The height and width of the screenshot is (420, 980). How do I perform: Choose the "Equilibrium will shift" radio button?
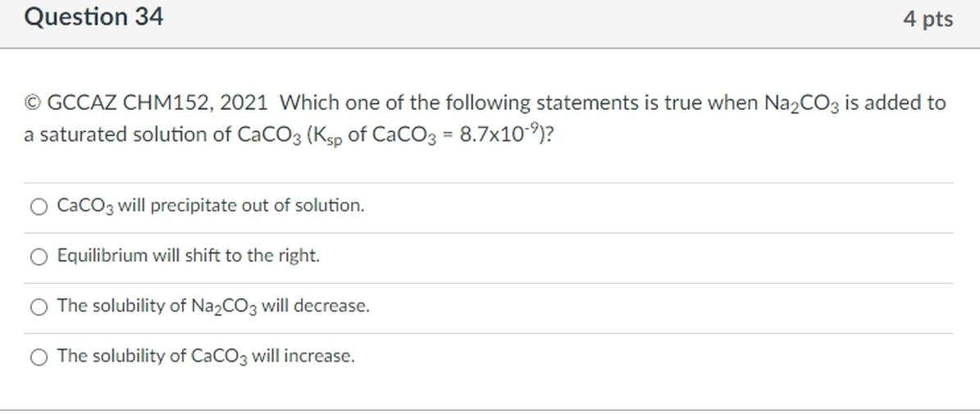39,257
